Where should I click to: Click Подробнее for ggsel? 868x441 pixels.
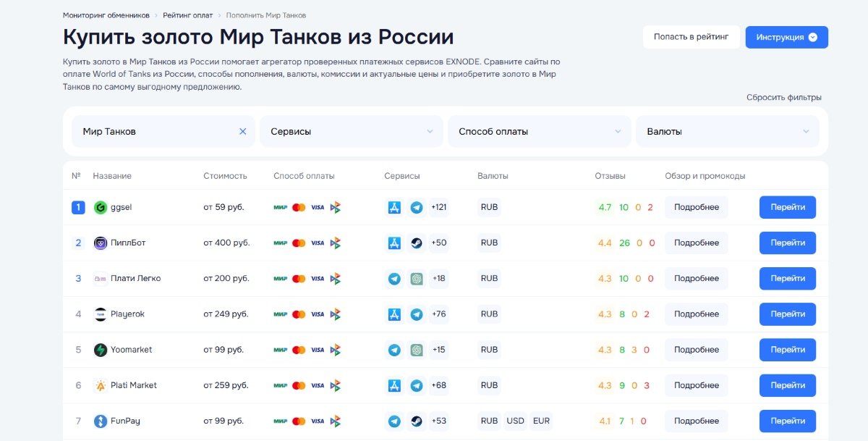697,207
